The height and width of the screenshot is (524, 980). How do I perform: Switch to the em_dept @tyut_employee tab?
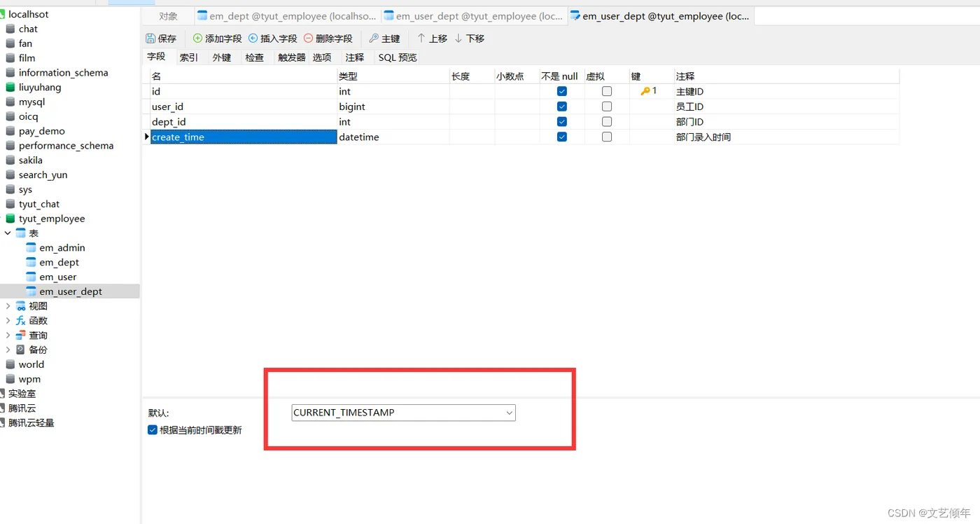coord(287,16)
